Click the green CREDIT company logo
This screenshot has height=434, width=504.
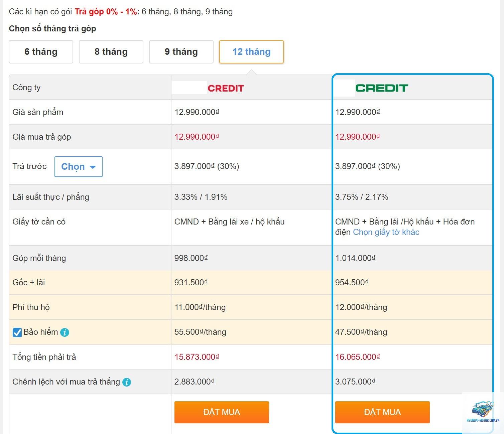[x=382, y=88]
